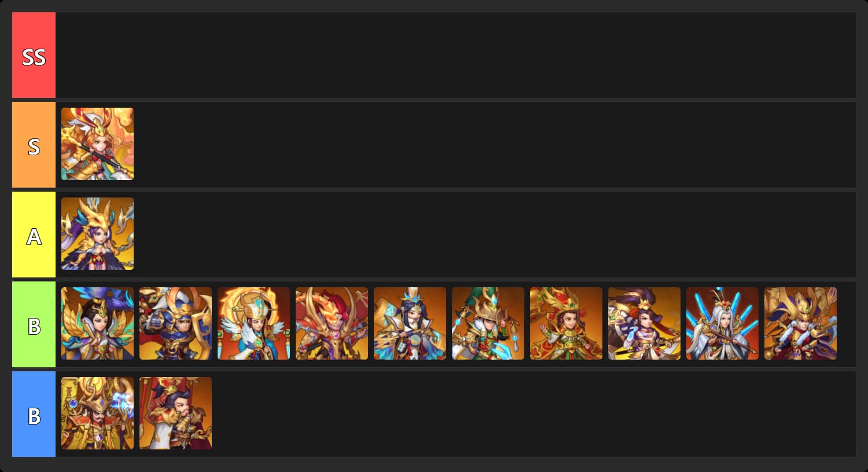This screenshot has height=472, width=868.
Task: Click the blue-armored warrior with horned helmet
Action: pyautogui.click(x=175, y=323)
